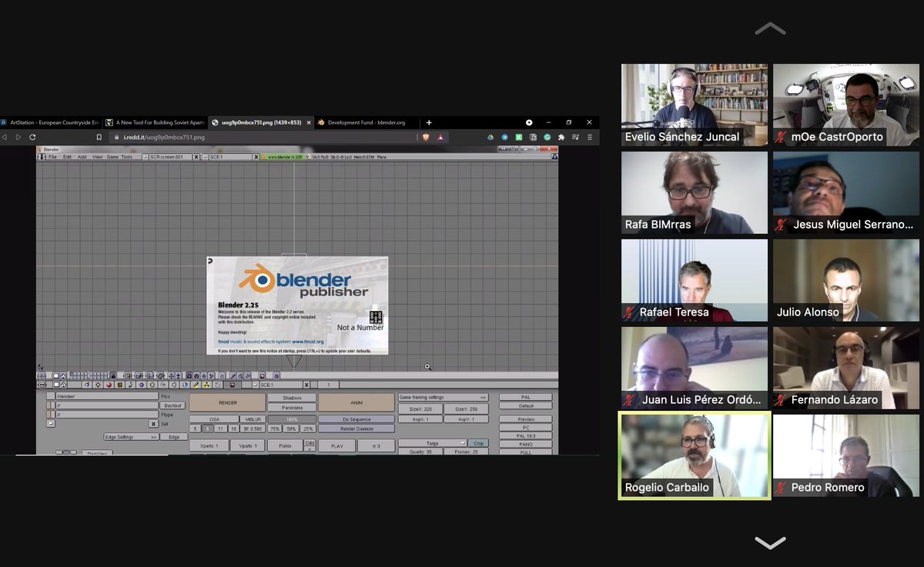Image resolution: width=924 pixels, height=567 pixels.
Task: Open the Blender Edit menu
Action: point(67,157)
